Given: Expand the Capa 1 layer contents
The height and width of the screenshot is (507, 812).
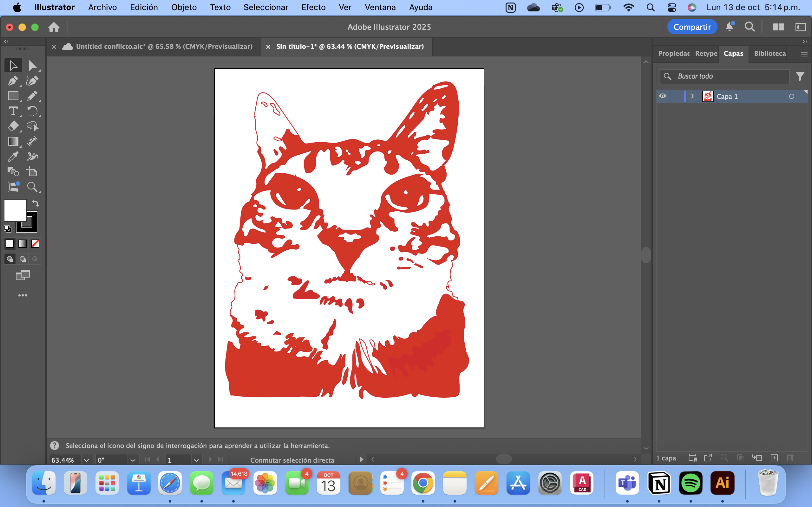Looking at the screenshot, I should click(692, 96).
